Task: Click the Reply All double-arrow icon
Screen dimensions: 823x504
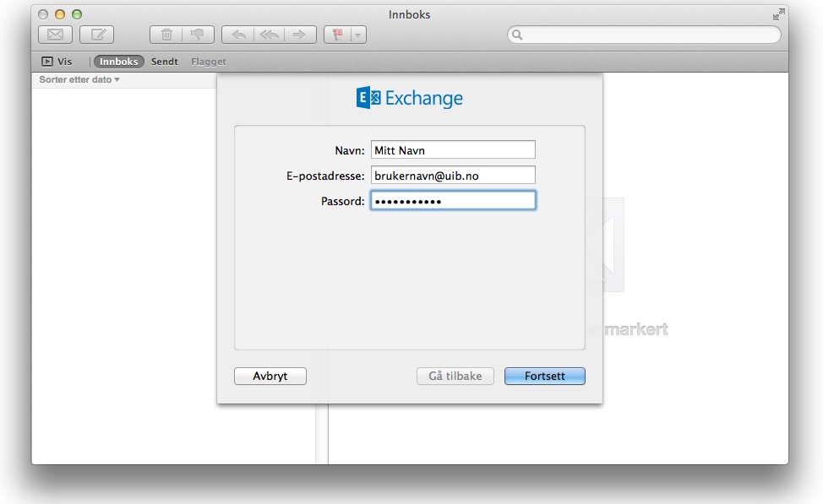Action: [269, 35]
